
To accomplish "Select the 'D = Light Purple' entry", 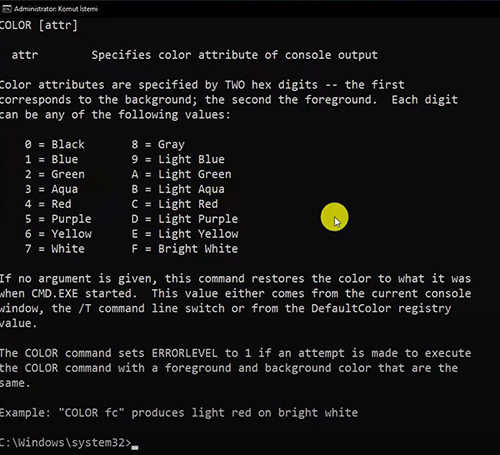I will pos(185,219).
